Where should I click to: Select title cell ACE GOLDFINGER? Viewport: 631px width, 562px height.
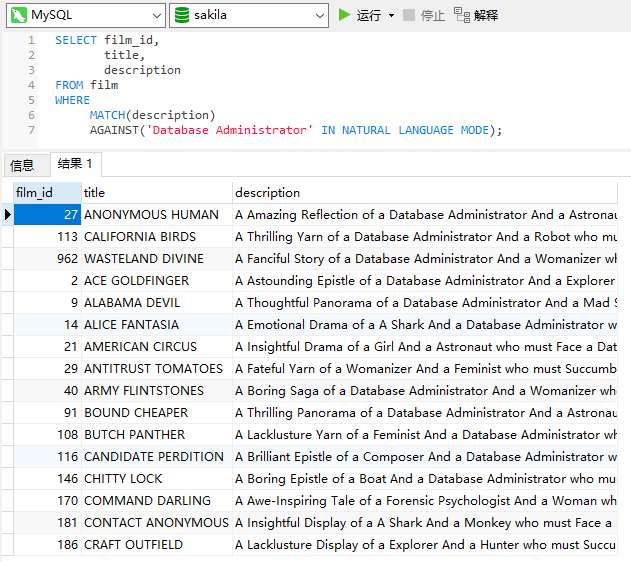click(x=157, y=280)
